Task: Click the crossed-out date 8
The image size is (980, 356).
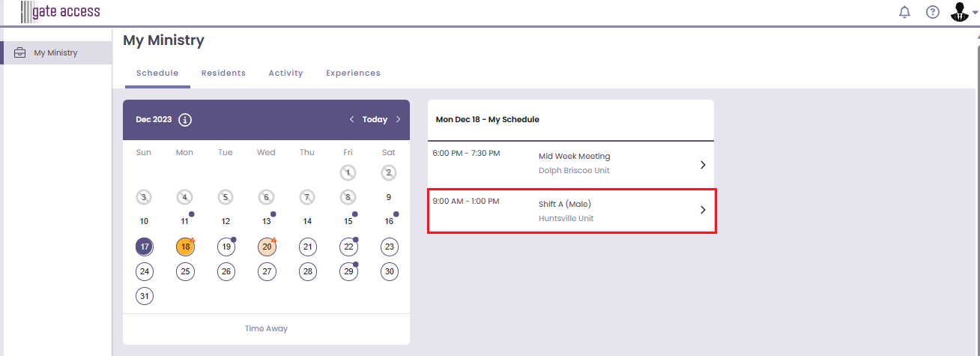Action: pyautogui.click(x=348, y=198)
